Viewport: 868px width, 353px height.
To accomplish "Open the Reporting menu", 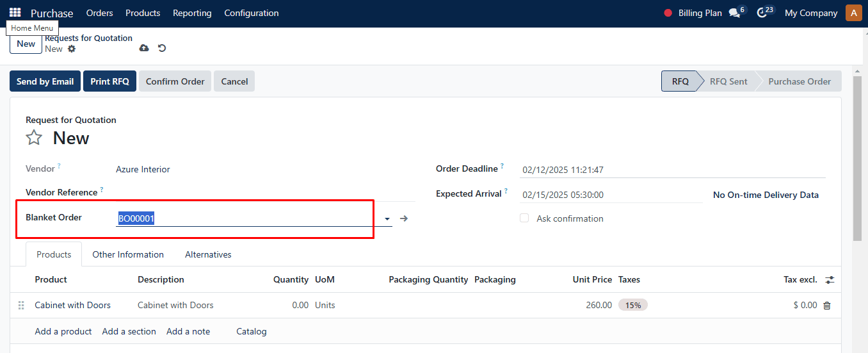I will [192, 13].
